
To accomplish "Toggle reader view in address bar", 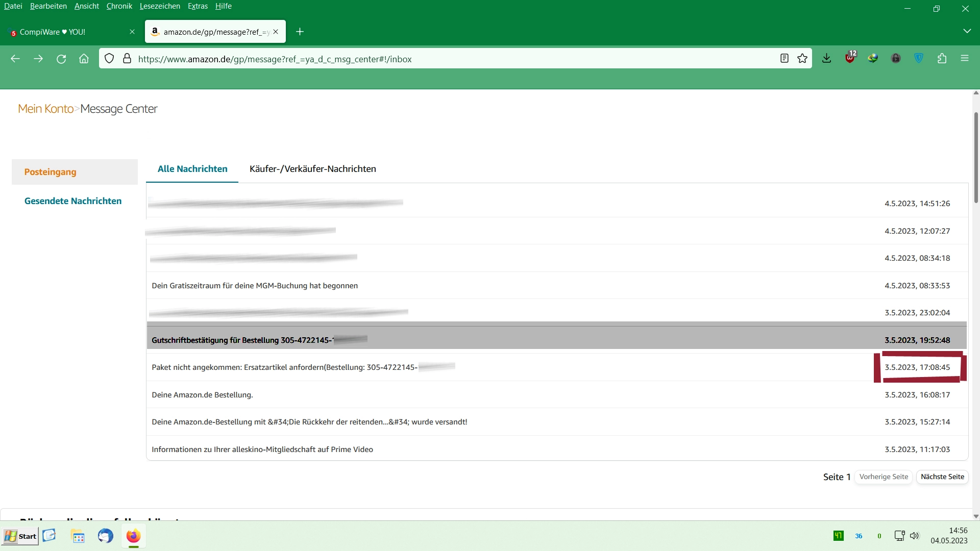I will 785,59.
